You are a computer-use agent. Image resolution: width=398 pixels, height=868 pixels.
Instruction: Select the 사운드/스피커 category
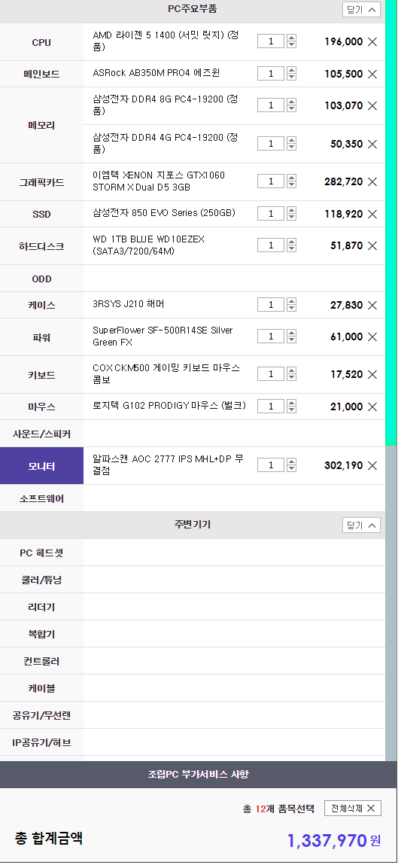pyautogui.click(x=41, y=434)
